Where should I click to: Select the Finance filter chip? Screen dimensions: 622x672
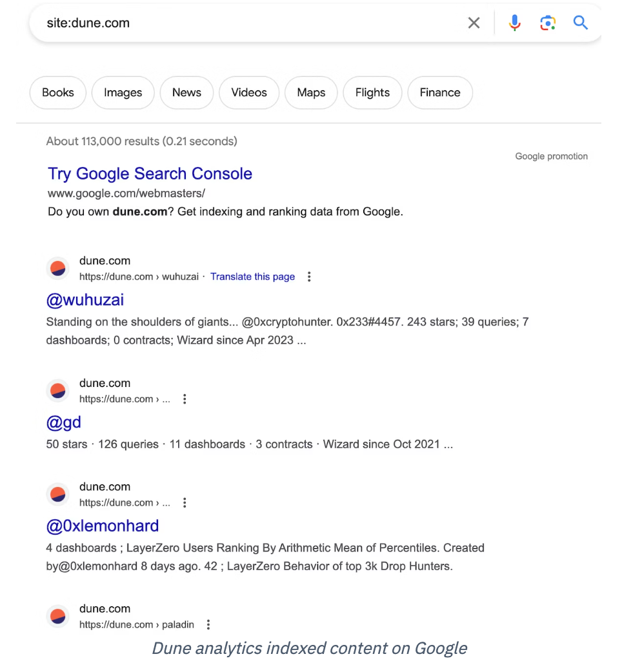tap(440, 93)
